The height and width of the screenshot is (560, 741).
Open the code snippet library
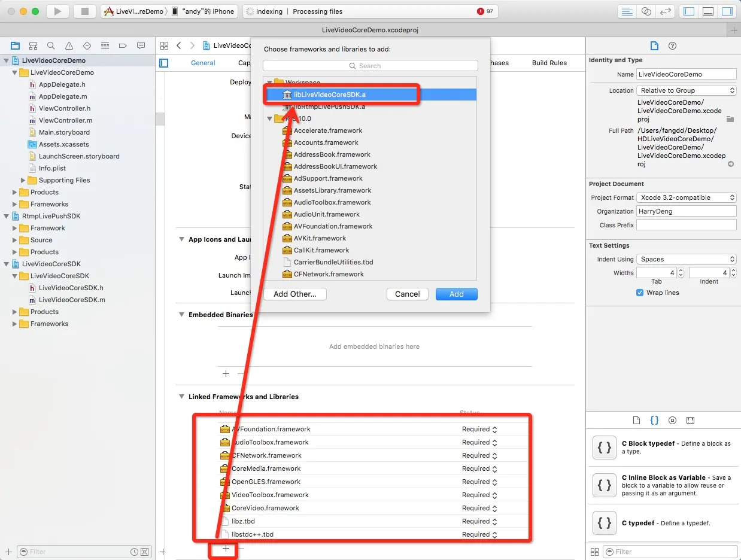[x=654, y=420]
